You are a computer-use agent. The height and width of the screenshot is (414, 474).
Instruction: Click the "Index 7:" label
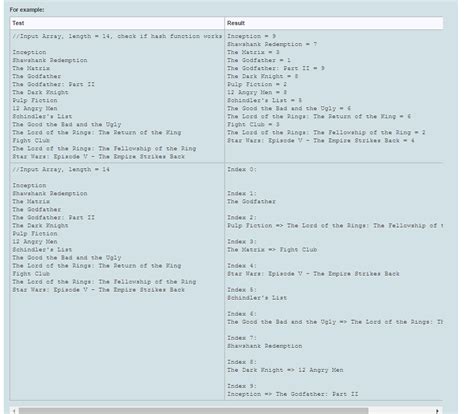pyautogui.click(x=242, y=338)
